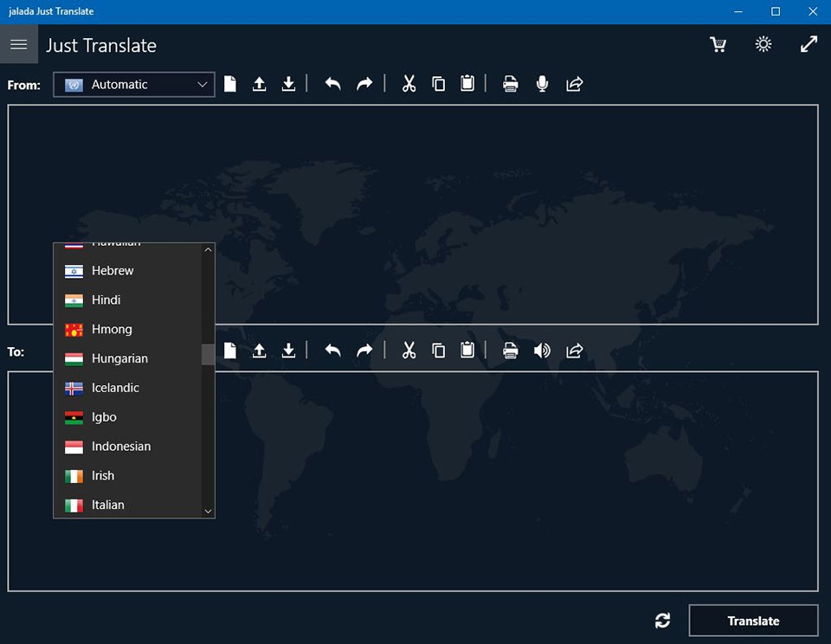This screenshot has width=831, height=644.
Task: Choose Italian in the language list
Action: pos(107,505)
